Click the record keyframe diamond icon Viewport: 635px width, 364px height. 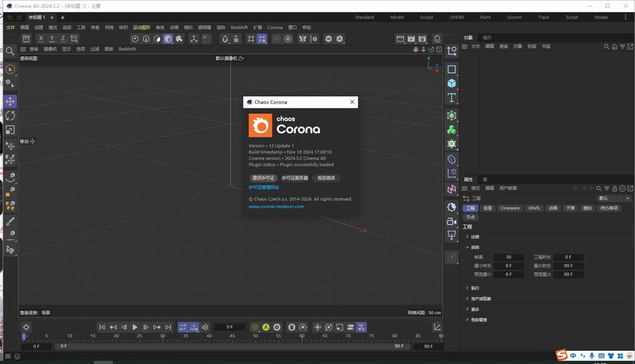tap(26, 327)
